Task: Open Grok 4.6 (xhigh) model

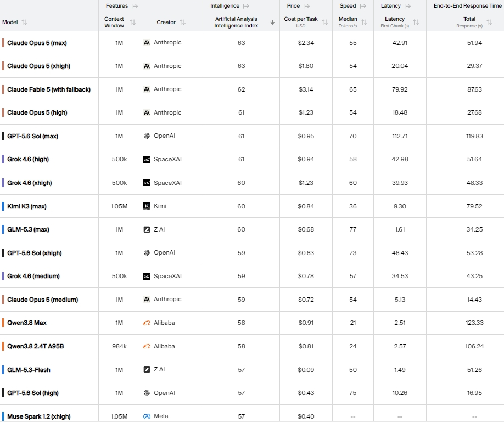Action: click(30, 183)
